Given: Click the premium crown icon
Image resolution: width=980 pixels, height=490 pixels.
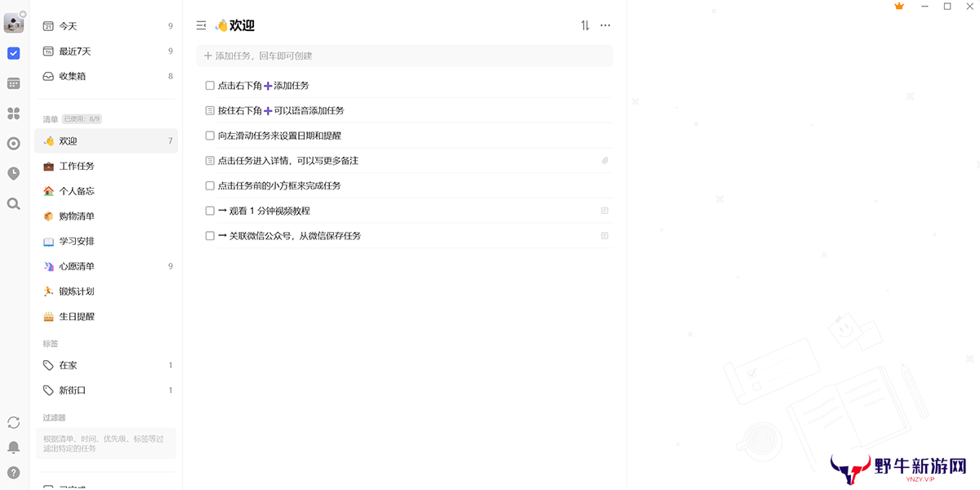Looking at the screenshot, I should (899, 7).
